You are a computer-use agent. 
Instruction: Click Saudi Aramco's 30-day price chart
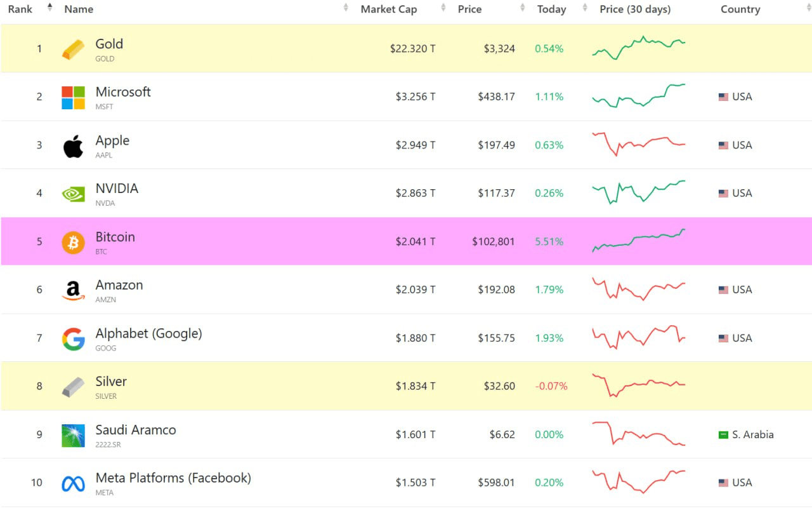(x=639, y=434)
